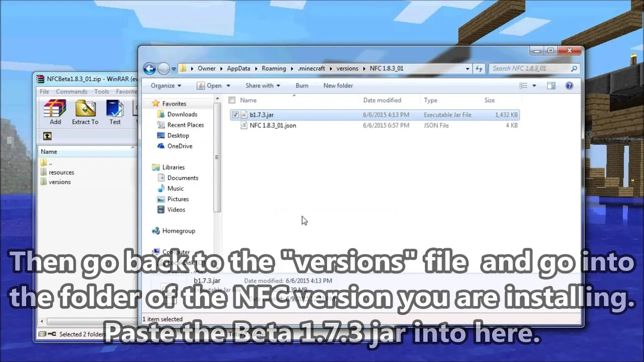Click the Burn toolbar button
Image resolution: width=644 pixels, height=362 pixels.
tap(302, 85)
